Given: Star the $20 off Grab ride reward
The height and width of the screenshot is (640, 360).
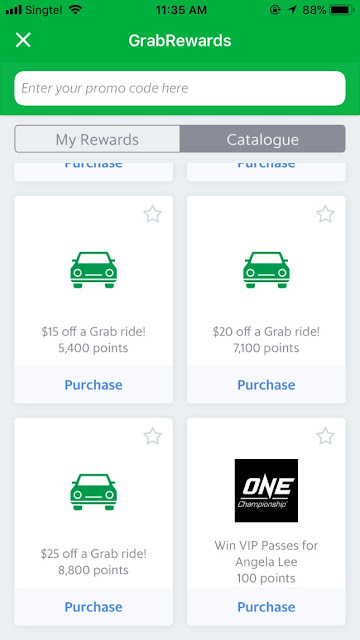Looking at the screenshot, I should 325,214.
